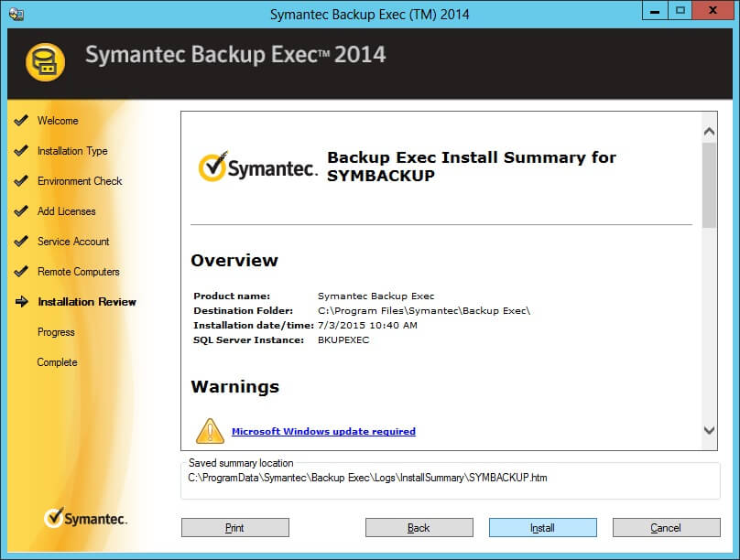
Task: Click arrow icon beside Installation Review
Action: click(x=22, y=301)
